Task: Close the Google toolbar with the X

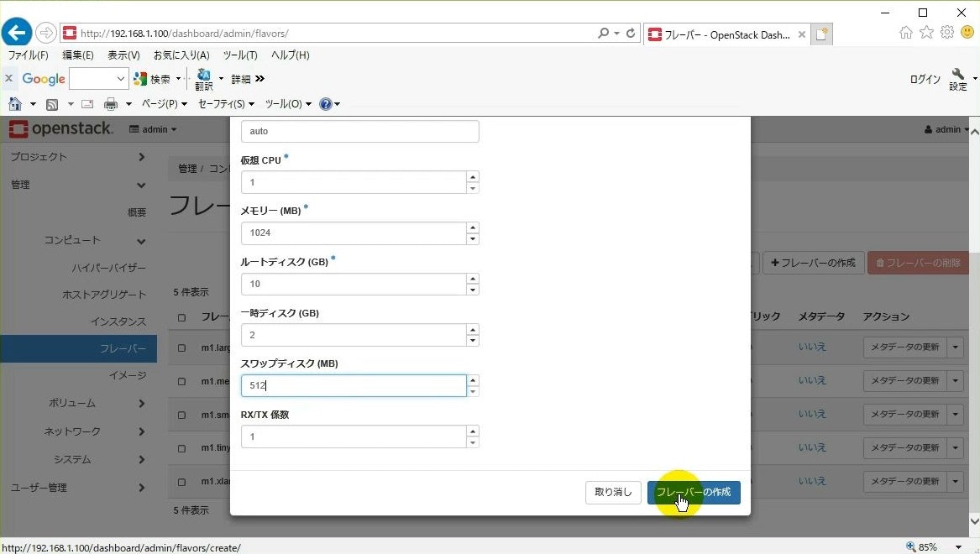Action: 8,79
